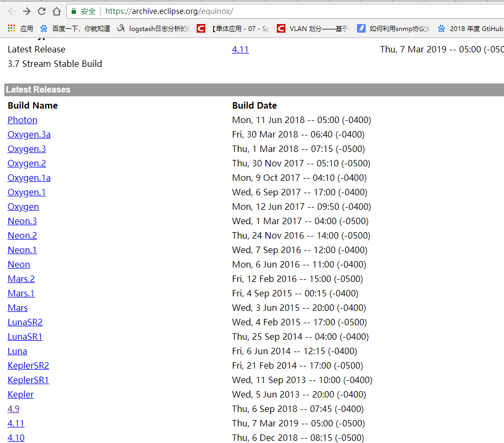Open the KeplerSR1 build link
This screenshot has height=443, width=504.
coord(28,380)
